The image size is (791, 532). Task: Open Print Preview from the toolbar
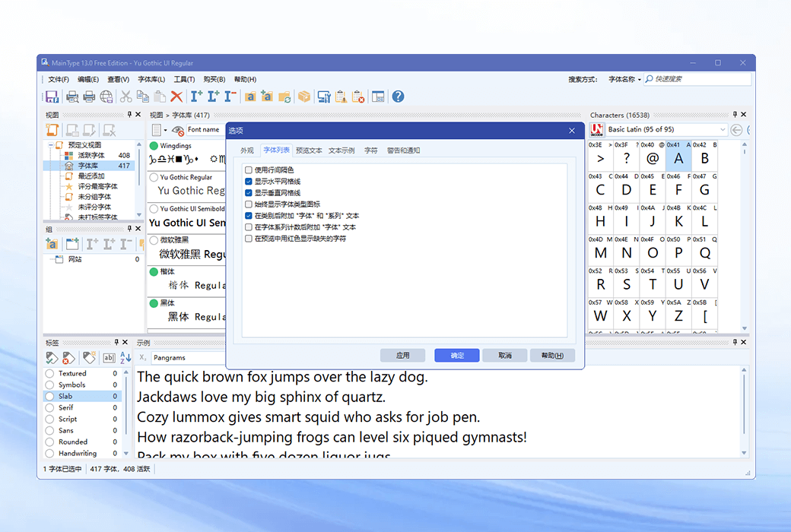pyautogui.click(x=72, y=97)
